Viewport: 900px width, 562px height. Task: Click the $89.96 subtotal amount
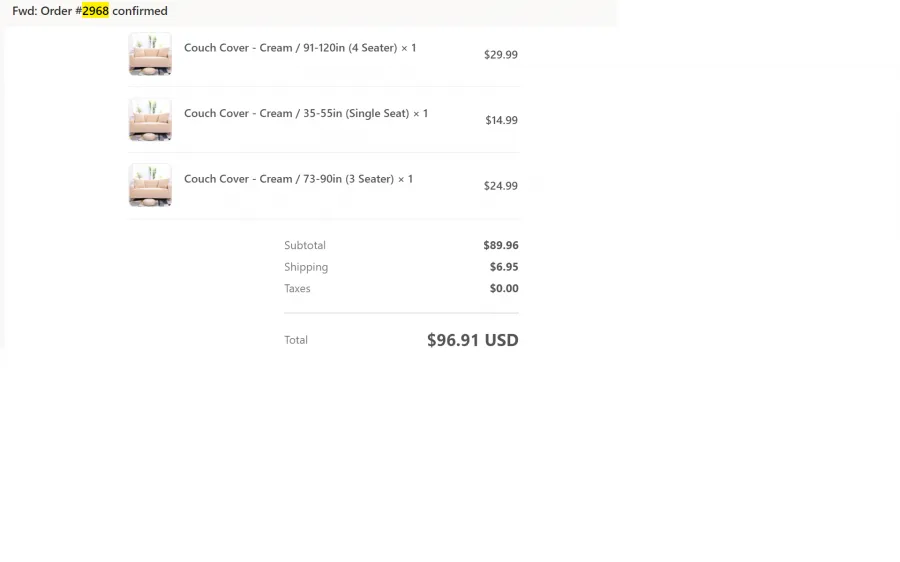click(x=501, y=245)
